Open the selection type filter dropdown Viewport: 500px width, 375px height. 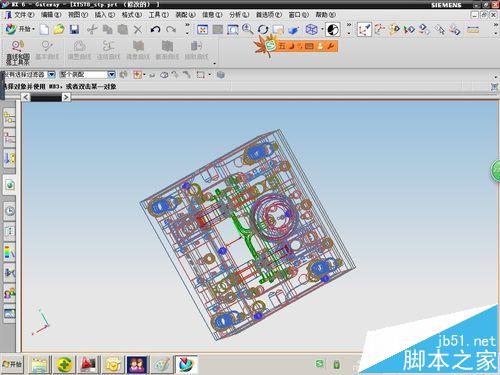click(52, 74)
